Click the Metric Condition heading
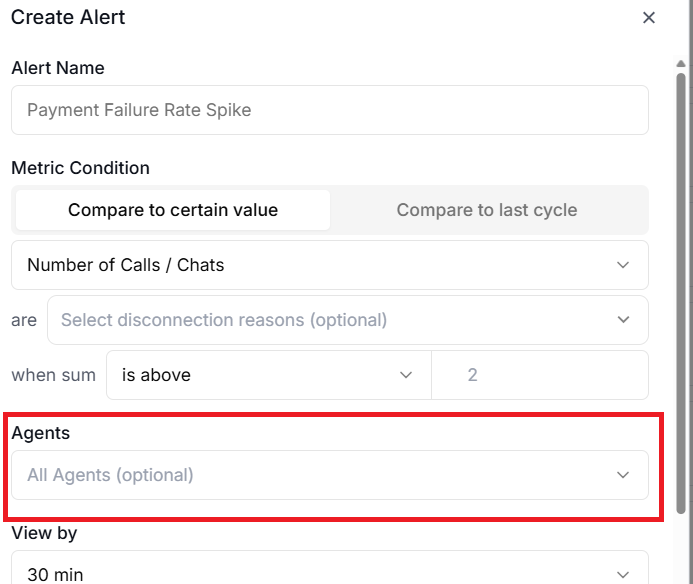This screenshot has width=693, height=584. pos(80,168)
